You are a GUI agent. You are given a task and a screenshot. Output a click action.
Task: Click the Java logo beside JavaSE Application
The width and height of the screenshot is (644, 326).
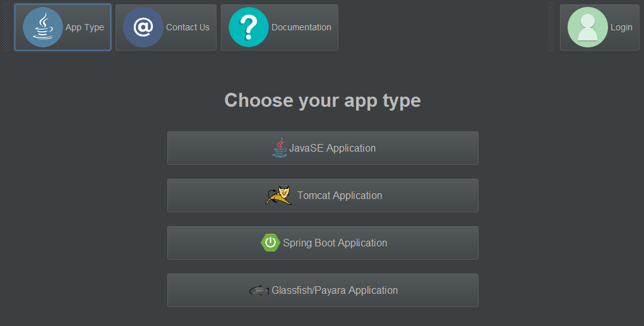(280, 148)
